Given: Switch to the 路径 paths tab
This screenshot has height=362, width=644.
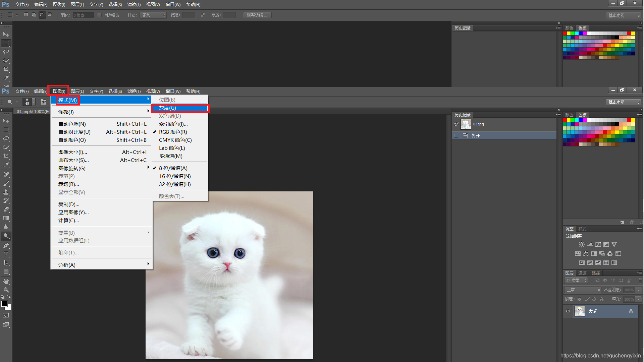Looking at the screenshot, I should click(596, 273).
